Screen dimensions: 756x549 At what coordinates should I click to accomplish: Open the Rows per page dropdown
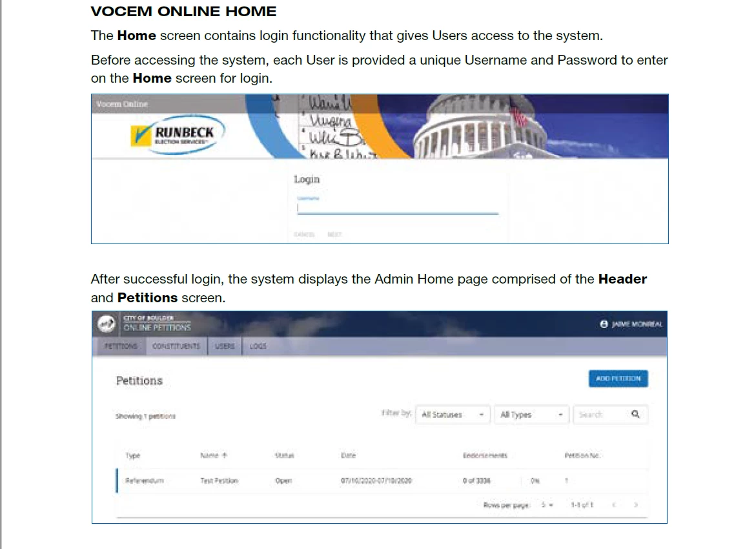pyautogui.click(x=547, y=504)
